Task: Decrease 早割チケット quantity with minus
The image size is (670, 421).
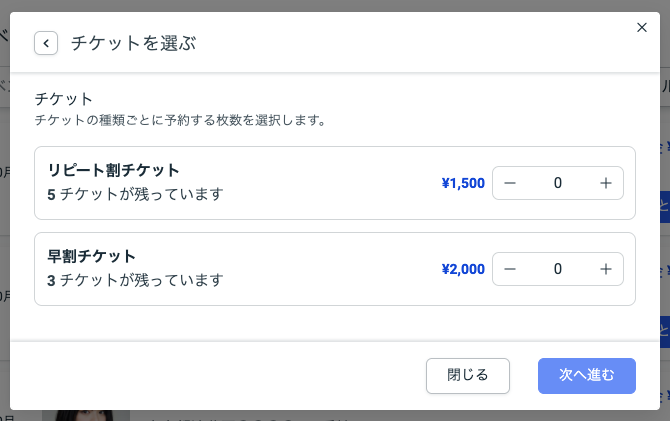Action: pos(510,269)
